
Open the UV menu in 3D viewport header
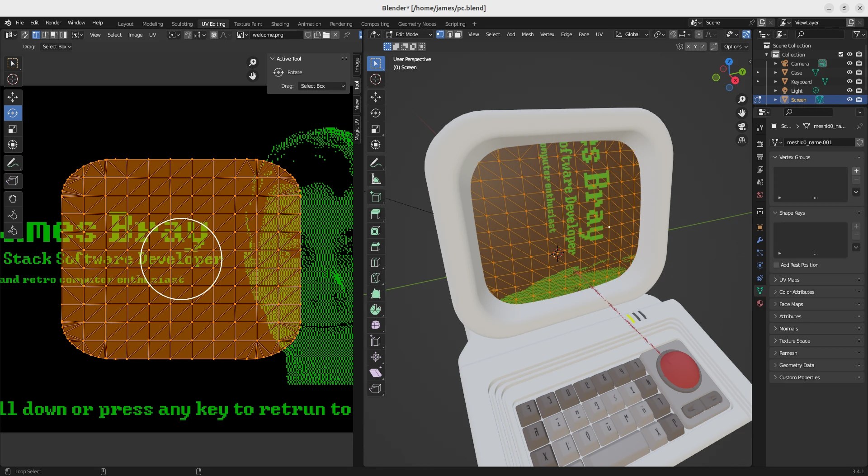[599, 34]
